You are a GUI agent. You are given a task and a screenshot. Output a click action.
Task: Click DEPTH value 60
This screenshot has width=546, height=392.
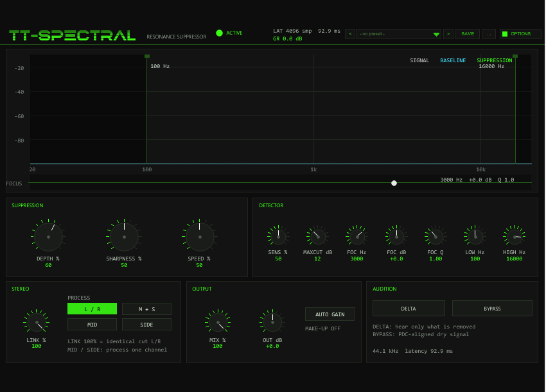coord(48,265)
